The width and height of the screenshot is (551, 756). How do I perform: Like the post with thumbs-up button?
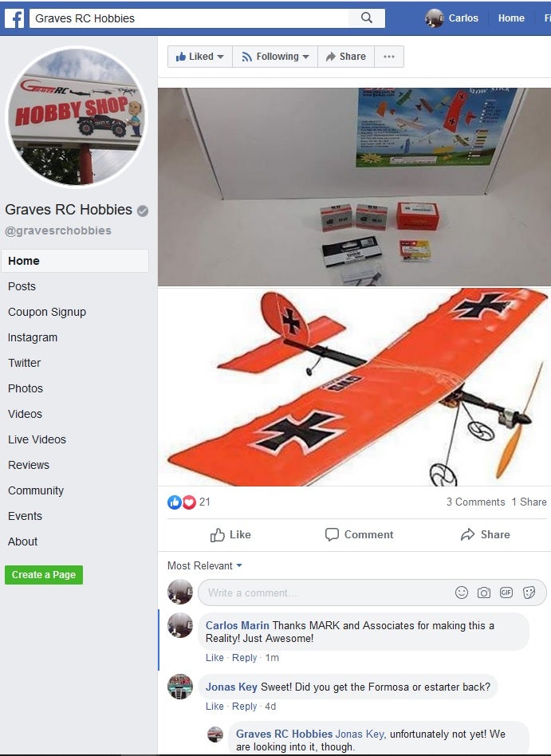coord(230,534)
